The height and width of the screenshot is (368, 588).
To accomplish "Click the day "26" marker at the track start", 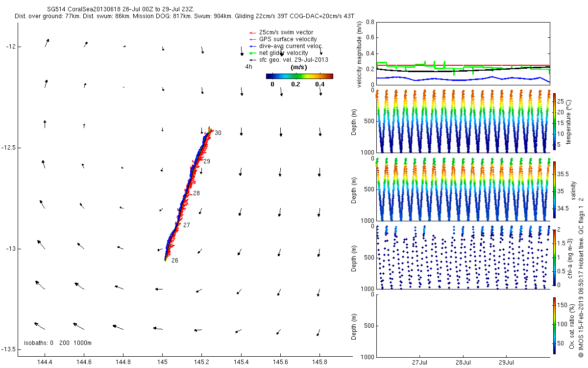I will pos(175,261).
